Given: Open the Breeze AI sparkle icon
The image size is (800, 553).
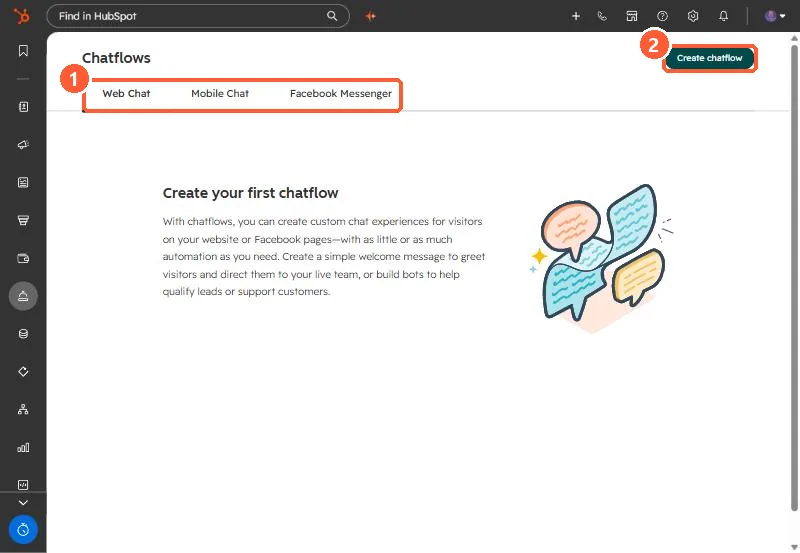Looking at the screenshot, I should click(370, 16).
